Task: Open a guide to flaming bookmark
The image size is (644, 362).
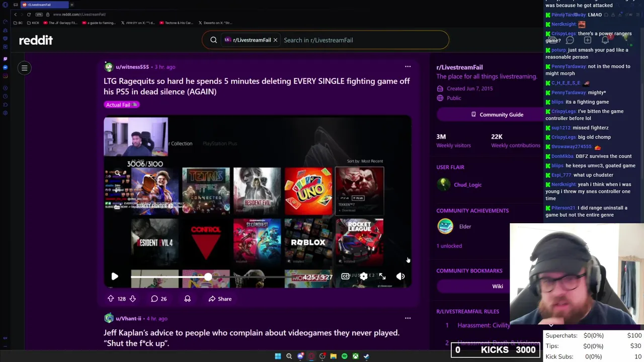Action: pos(99,23)
